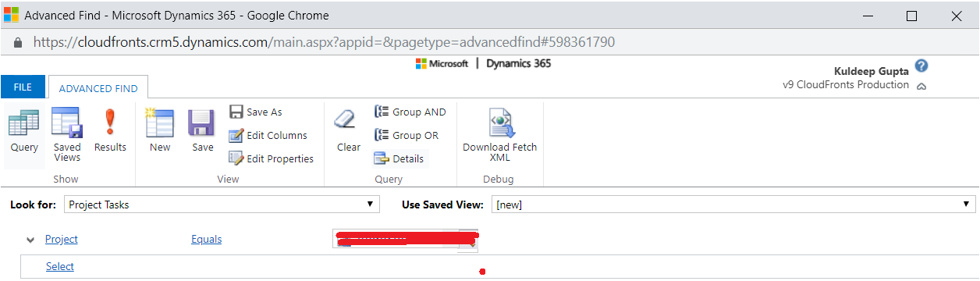The height and width of the screenshot is (281, 980).
Task: Apply Group OR to selected rows
Action: [x=406, y=135]
